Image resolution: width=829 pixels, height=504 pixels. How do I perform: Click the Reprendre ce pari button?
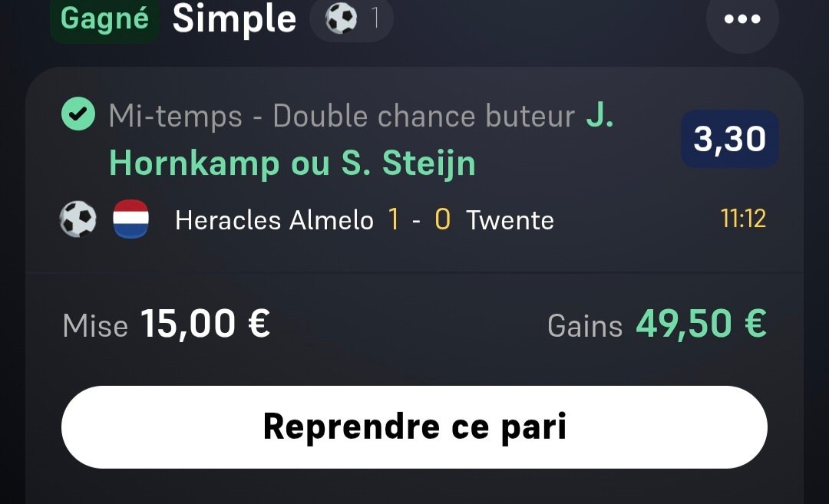click(414, 427)
